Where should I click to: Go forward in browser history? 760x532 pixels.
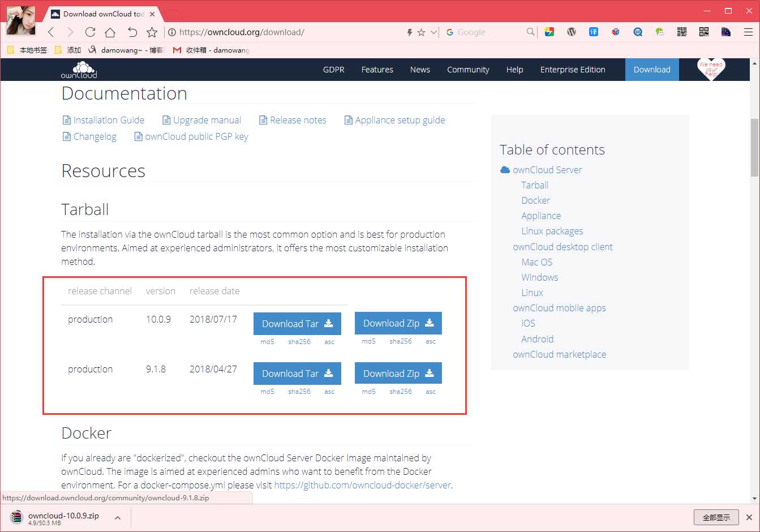click(x=70, y=32)
